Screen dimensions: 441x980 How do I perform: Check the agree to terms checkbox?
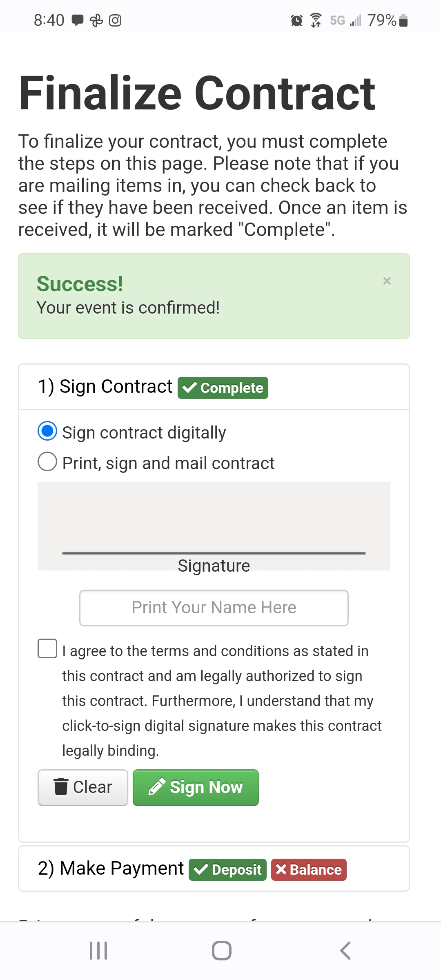coord(47,648)
